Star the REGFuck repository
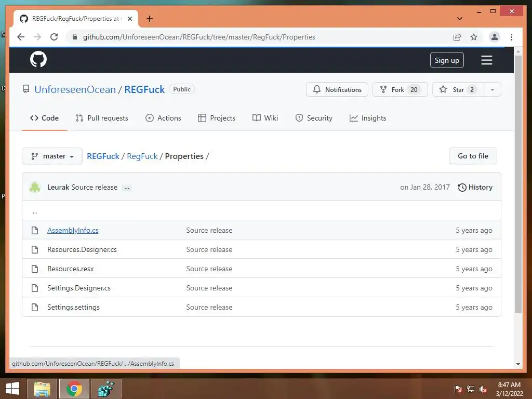Viewport: 532px width, 399px height. coord(458,89)
